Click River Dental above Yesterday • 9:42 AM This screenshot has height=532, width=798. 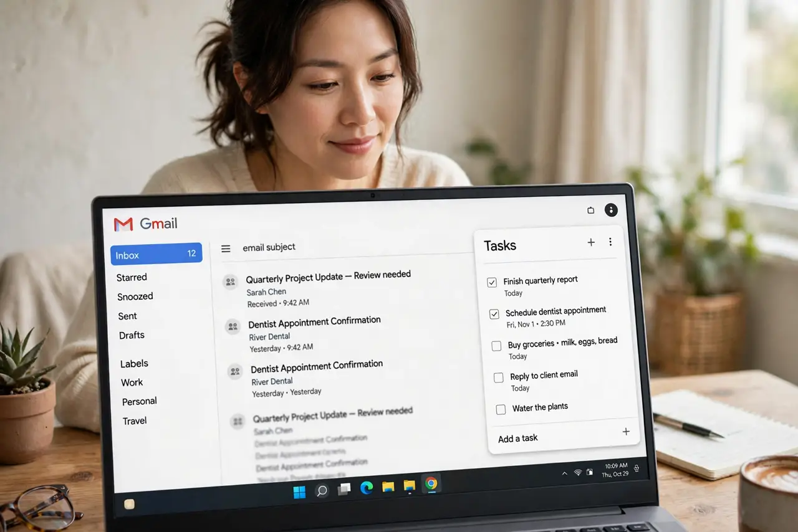[269, 337]
